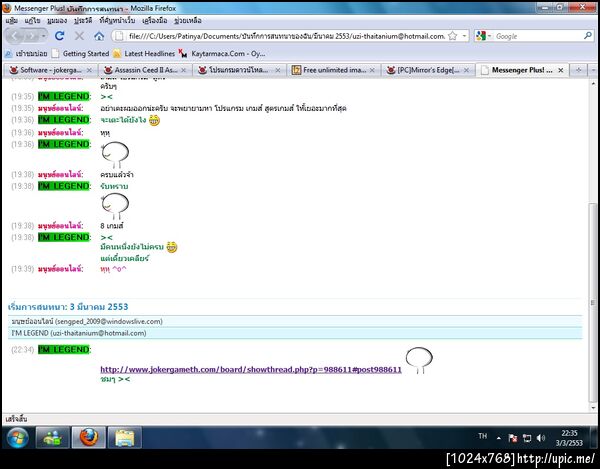Click the laughing emoticon after จะเตะได้ยังไง
600x469 pixels.
pyautogui.click(x=154, y=121)
